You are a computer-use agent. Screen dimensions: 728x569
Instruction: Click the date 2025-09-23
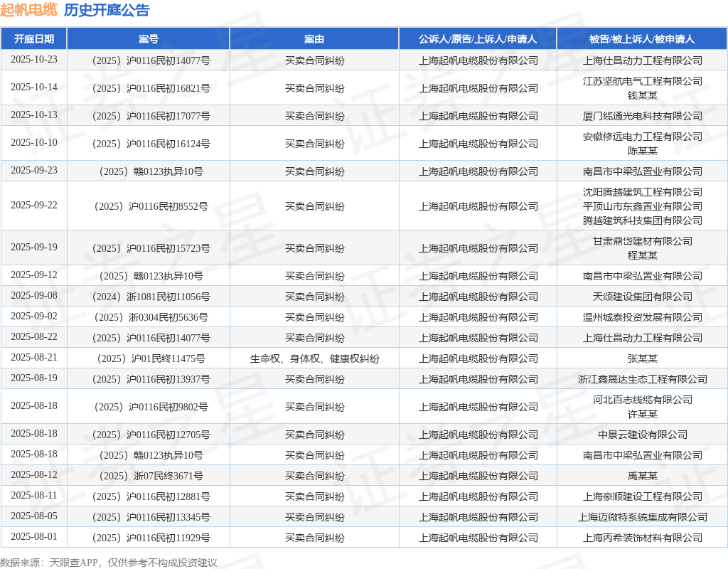(34, 171)
